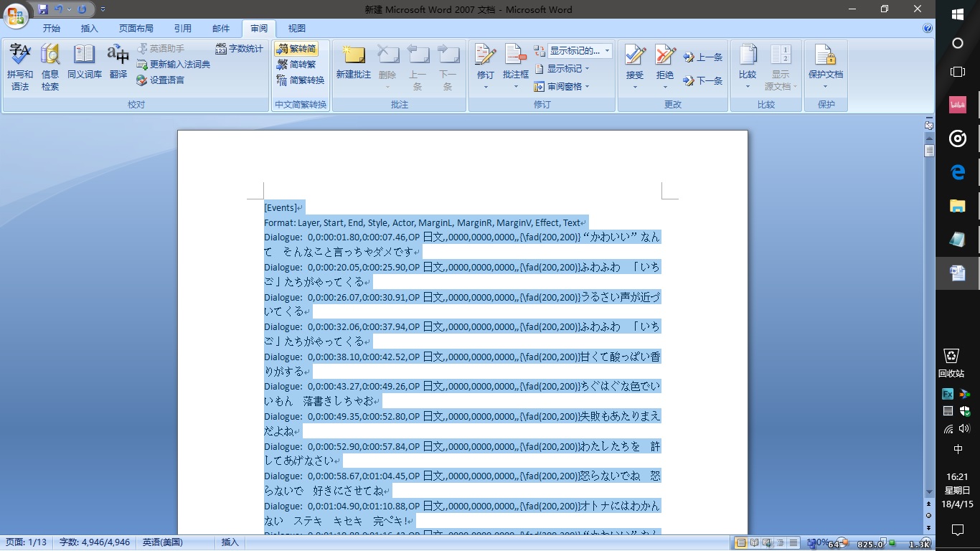The width and height of the screenshot is (980, 551).
Task: Convert text with 简转繁
Action: click(296, 65)
